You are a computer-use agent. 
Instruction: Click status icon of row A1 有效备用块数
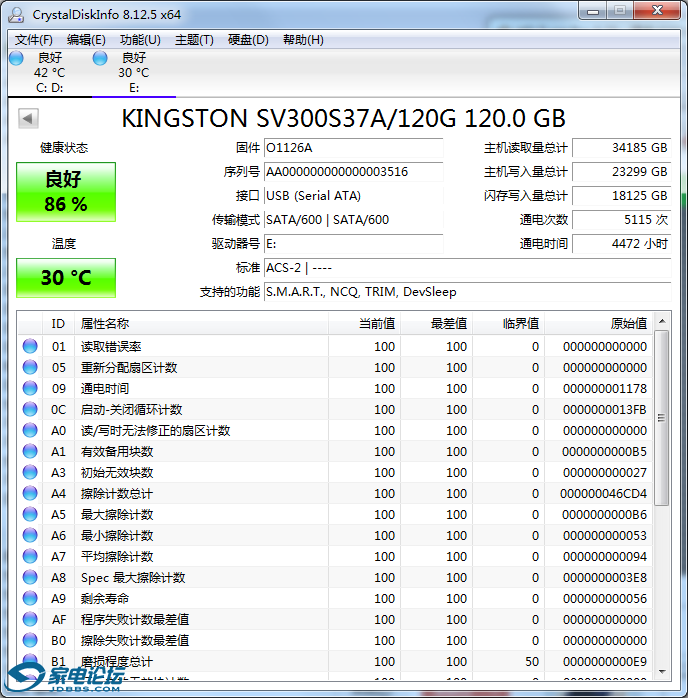pyautogui.click(x=30, y=451)
